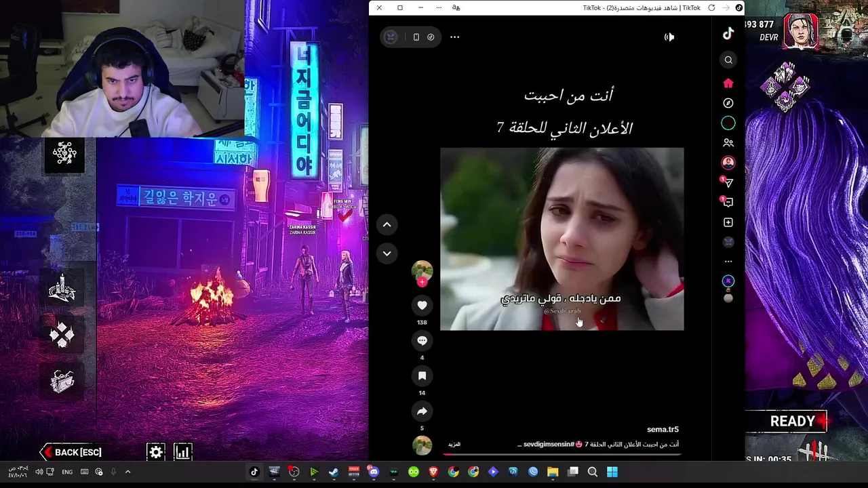Expand hidden system tray icons chevron
This screenshot has width=868, height=488.
[x=127, y=472]
